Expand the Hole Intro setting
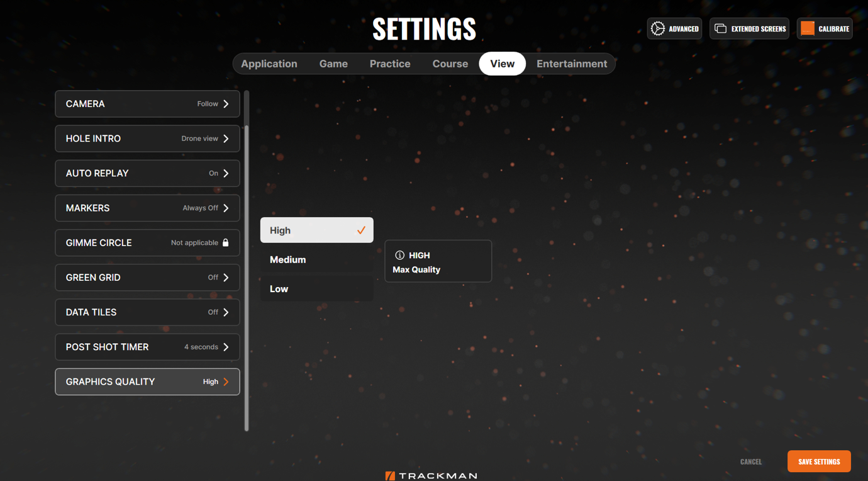This screenshot has width=868, height=481. [147, 139]
